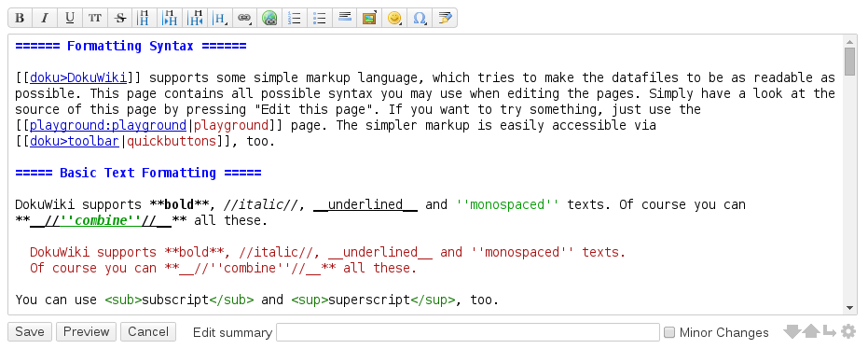
Task: Insert horizontal rule line
Action: coord(344,18)
